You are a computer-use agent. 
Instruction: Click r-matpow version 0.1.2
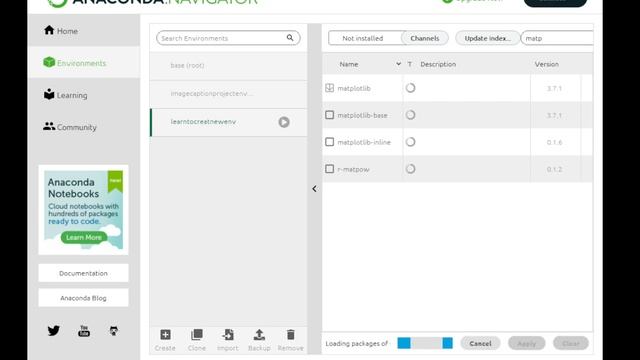(x=554, y=169)
